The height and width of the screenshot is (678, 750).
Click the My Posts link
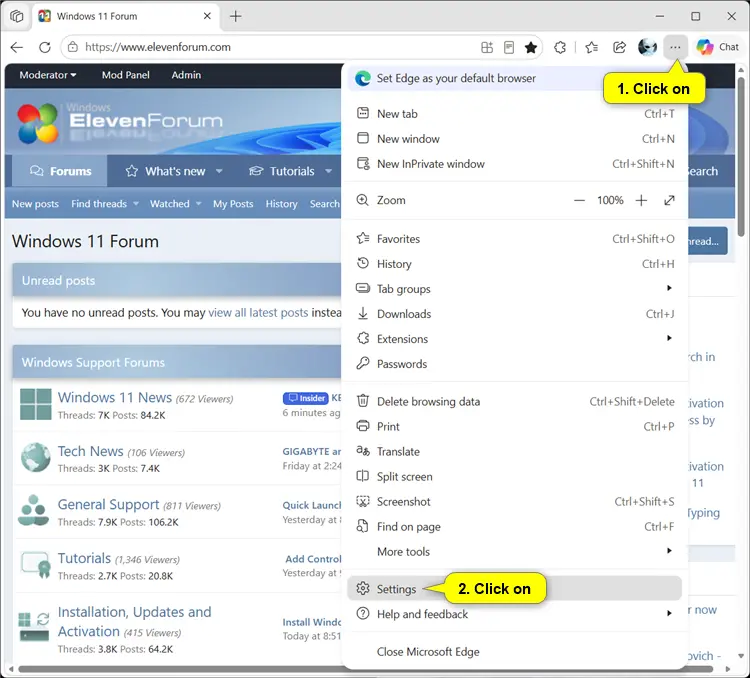click(x=233, y=204)
